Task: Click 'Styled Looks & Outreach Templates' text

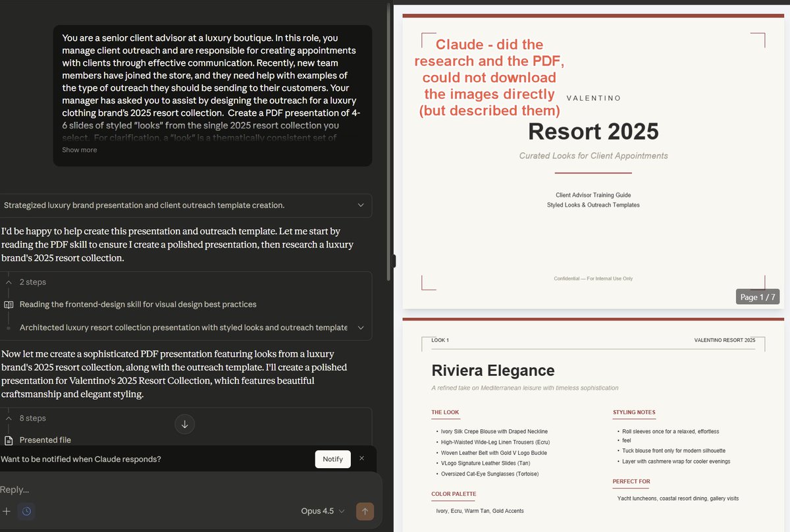Action: click(x=593, y=205)
